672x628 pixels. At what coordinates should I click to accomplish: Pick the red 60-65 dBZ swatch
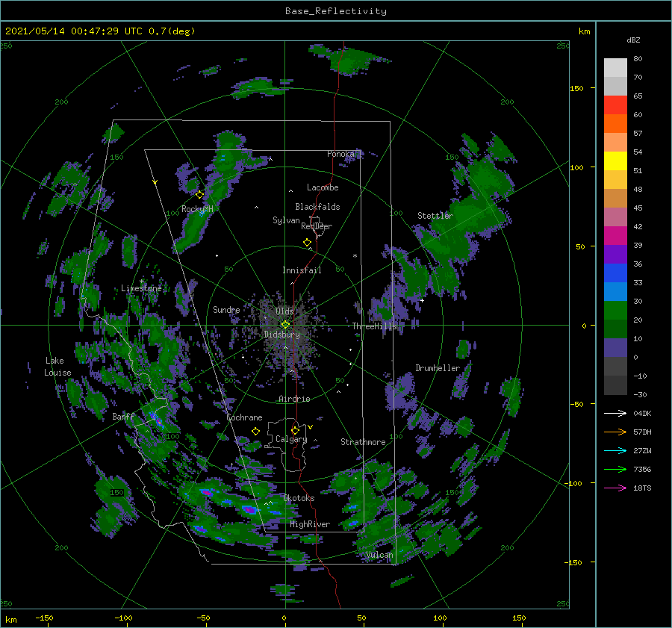(615, 105)
